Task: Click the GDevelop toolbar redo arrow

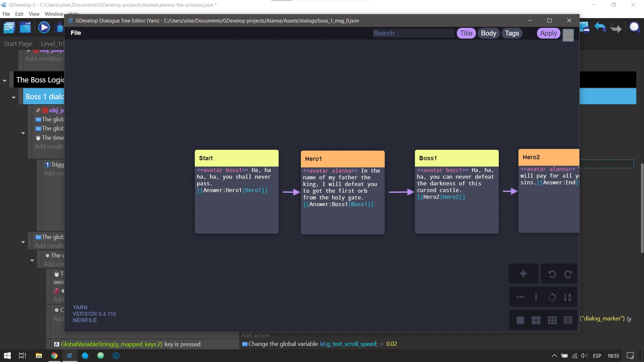Action: (616, 28)
